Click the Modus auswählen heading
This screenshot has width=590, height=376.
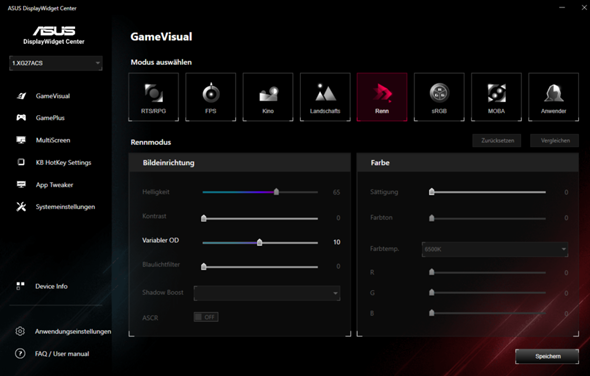161,62
